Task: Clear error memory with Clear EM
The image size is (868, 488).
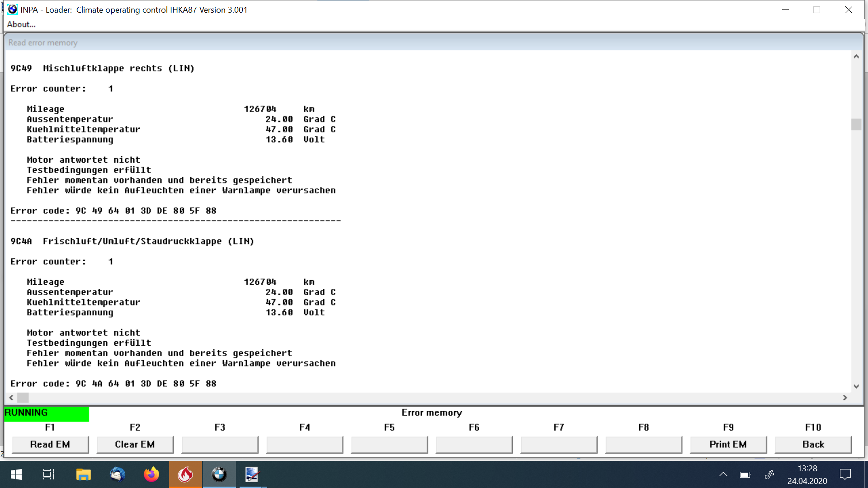Action: [x=135, y=445]
